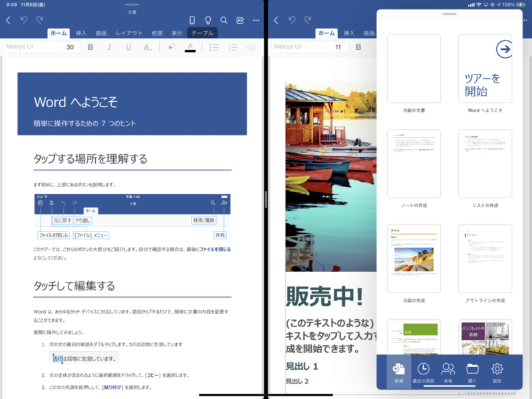
Task: Tap the back arrow in the right Word window
Action: (x=276, y=21)
